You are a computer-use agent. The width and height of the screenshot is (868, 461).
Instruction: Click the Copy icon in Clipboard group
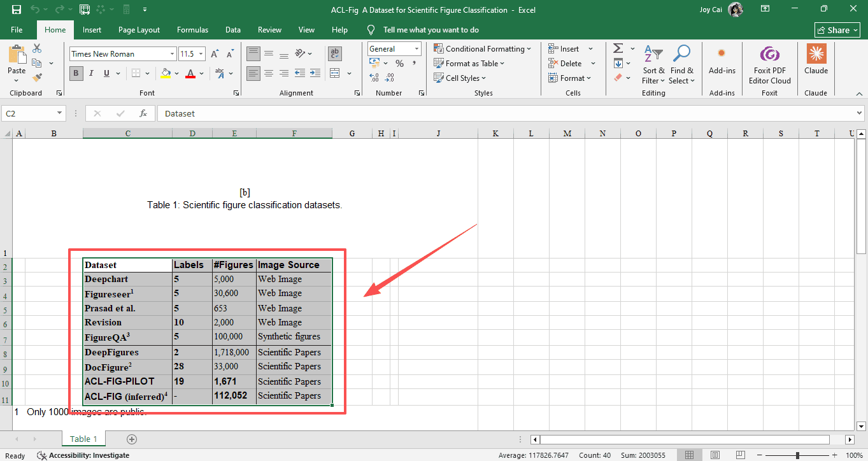tap(37, 63)
